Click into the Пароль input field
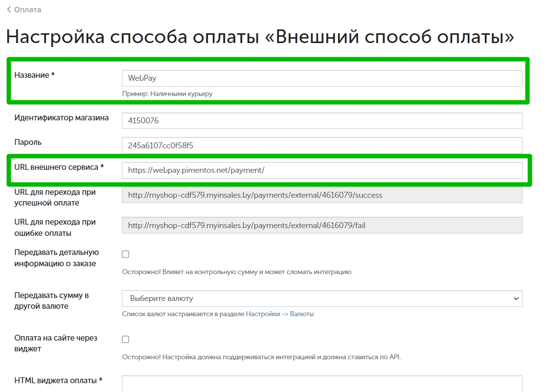The height and width of the screenshot is (392, 549). click(321, 145)
